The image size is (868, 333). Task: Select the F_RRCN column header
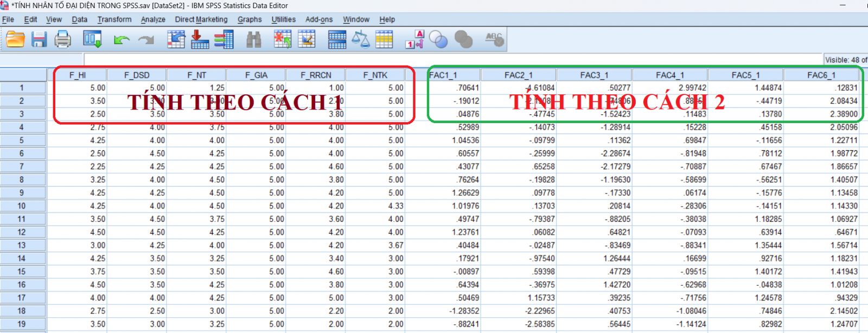[316, 75]
